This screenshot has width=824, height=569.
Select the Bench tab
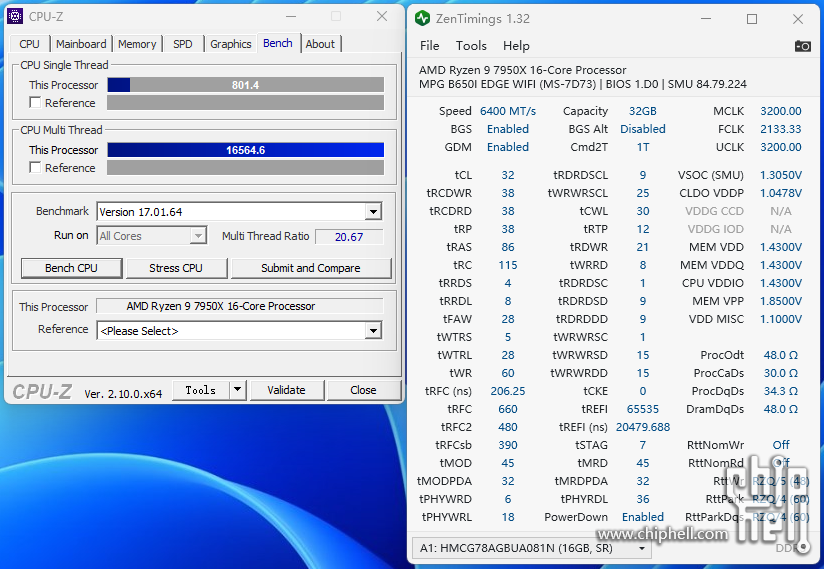point(278,43)
